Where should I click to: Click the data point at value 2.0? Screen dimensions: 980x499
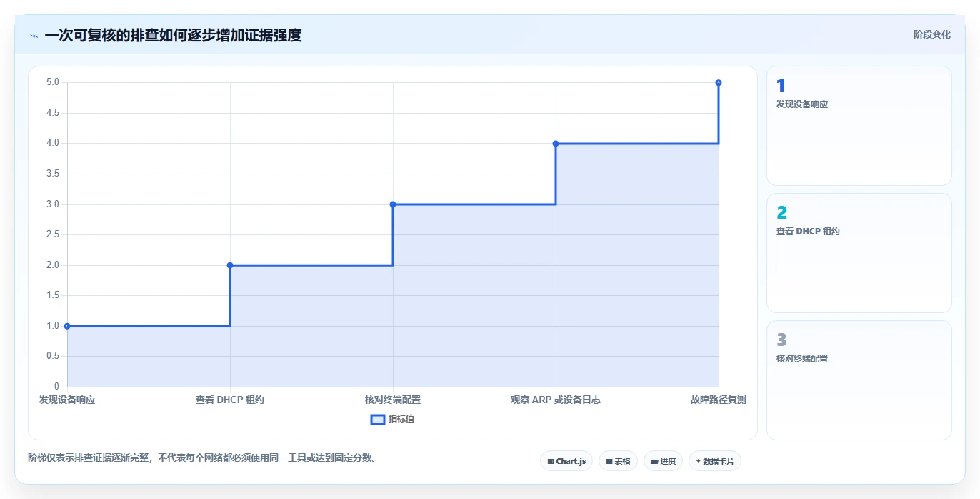(230, 265)
